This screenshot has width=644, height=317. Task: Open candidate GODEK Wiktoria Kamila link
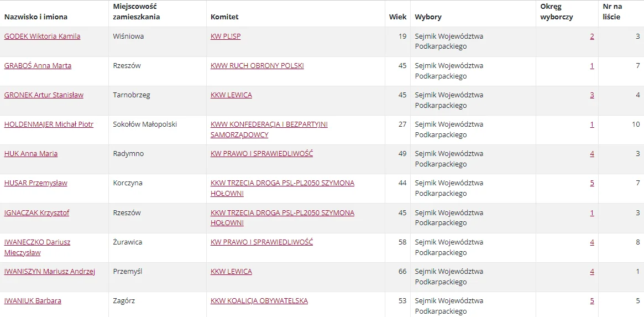coord(43,36)
